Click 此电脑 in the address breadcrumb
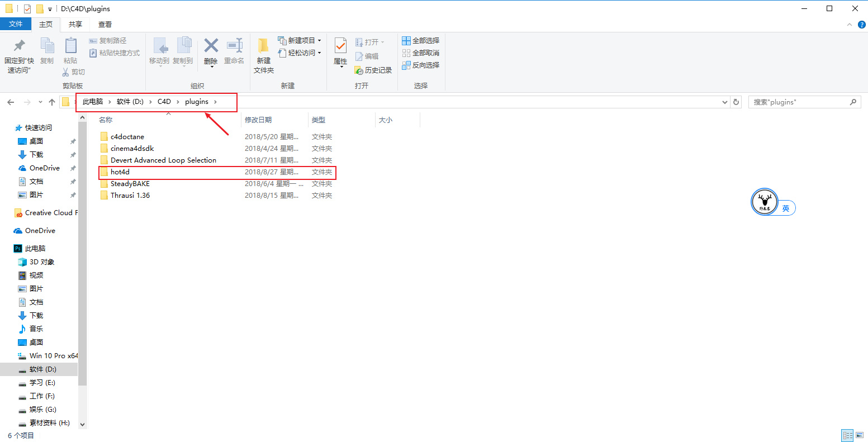Image resolution: width=868 pixels, height=442 pixels. (x=93, y=102)
